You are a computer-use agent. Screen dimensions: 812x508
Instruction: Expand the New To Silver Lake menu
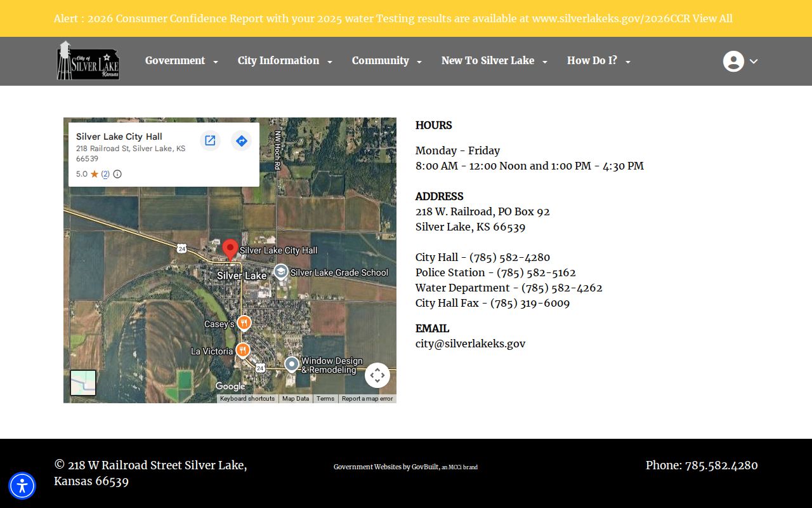[x=494, y=61]
